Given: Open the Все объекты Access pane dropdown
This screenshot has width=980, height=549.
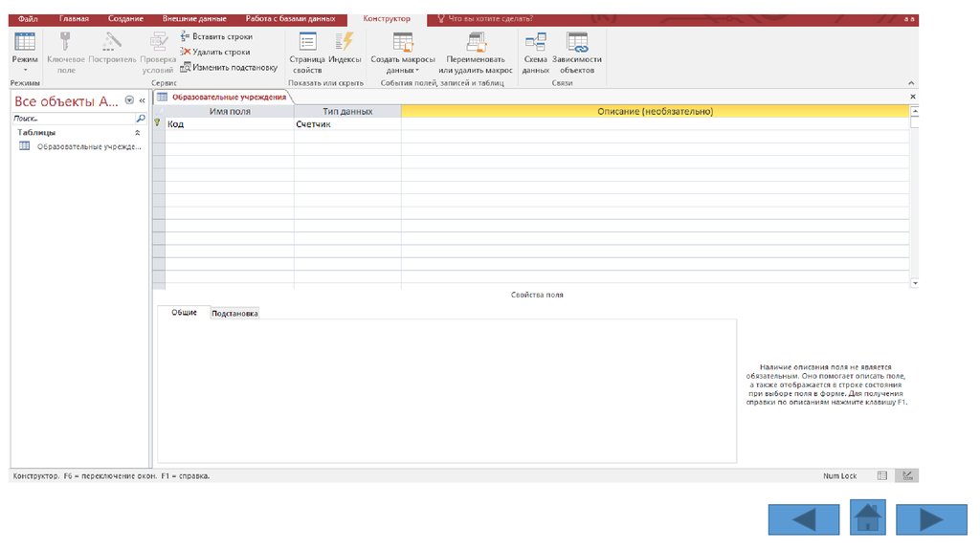Looking at the screenshot, I should 129,100.
